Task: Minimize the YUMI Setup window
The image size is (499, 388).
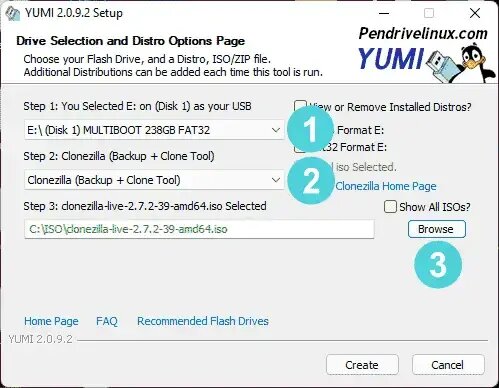Action: click(384, 13)
